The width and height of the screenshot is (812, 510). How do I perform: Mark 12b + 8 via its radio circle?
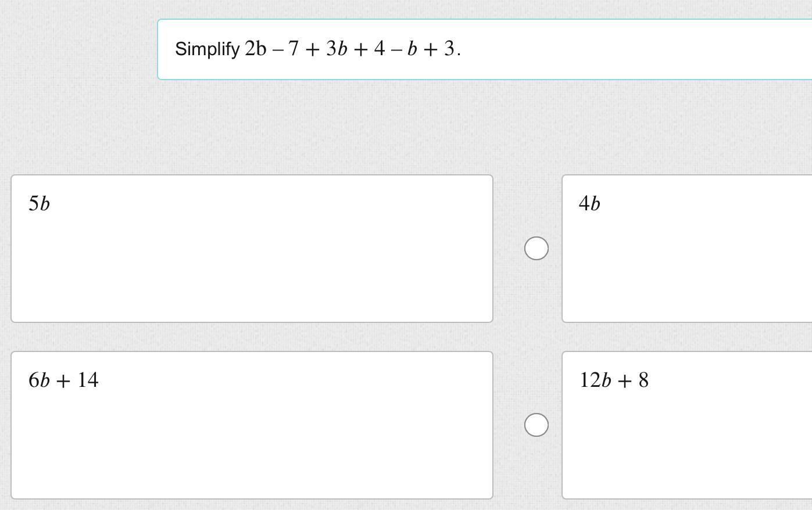point(536,425)
